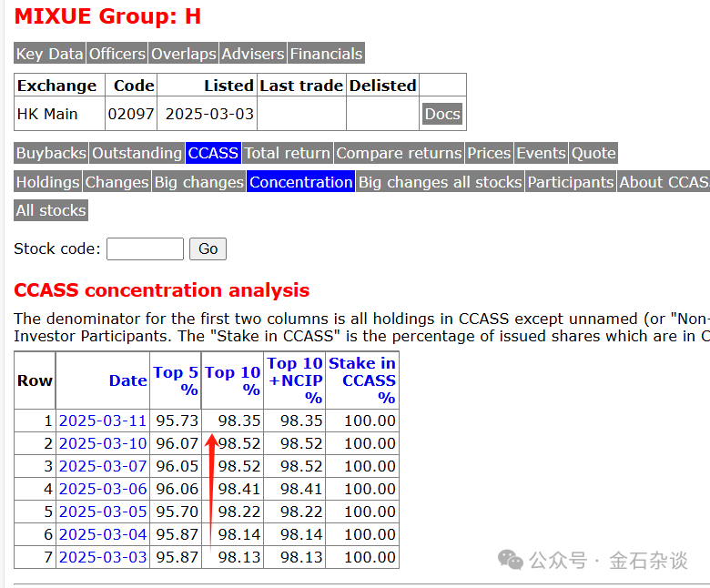
Task: Open the Prices tab
Action: tap(489, 153)
